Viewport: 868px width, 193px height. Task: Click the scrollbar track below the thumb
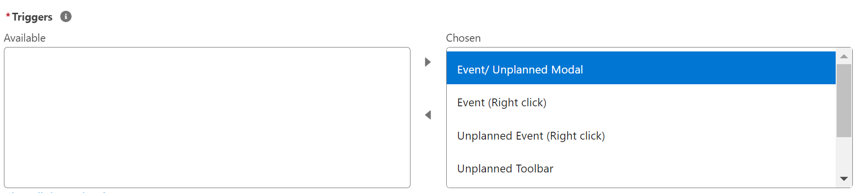click(844, 154)
